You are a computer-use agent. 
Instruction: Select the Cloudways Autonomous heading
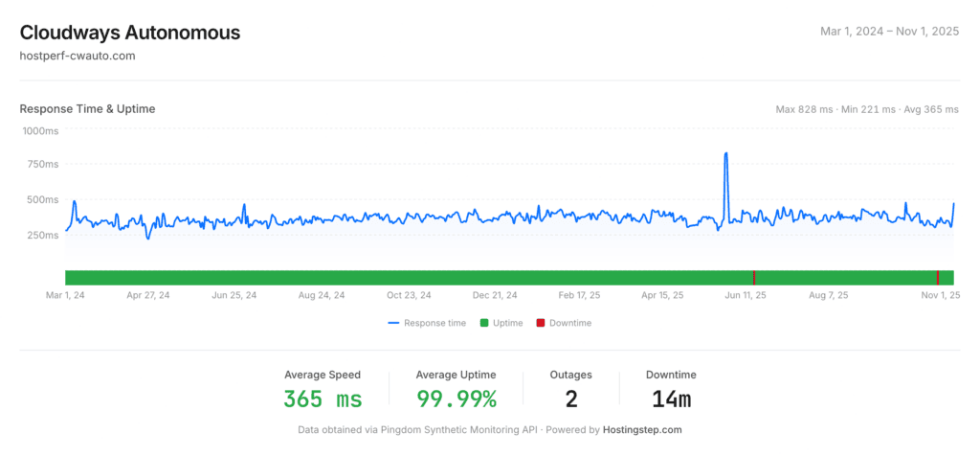[130, 33]
